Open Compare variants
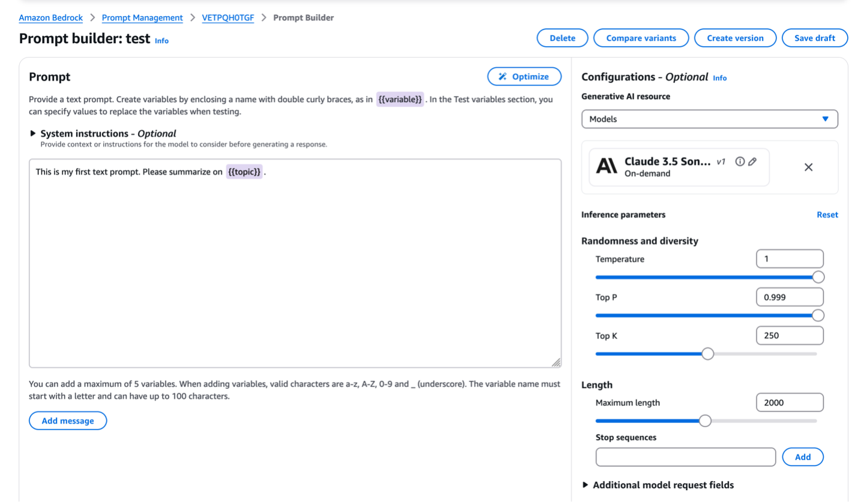858x504 pixels. [640, 37]
